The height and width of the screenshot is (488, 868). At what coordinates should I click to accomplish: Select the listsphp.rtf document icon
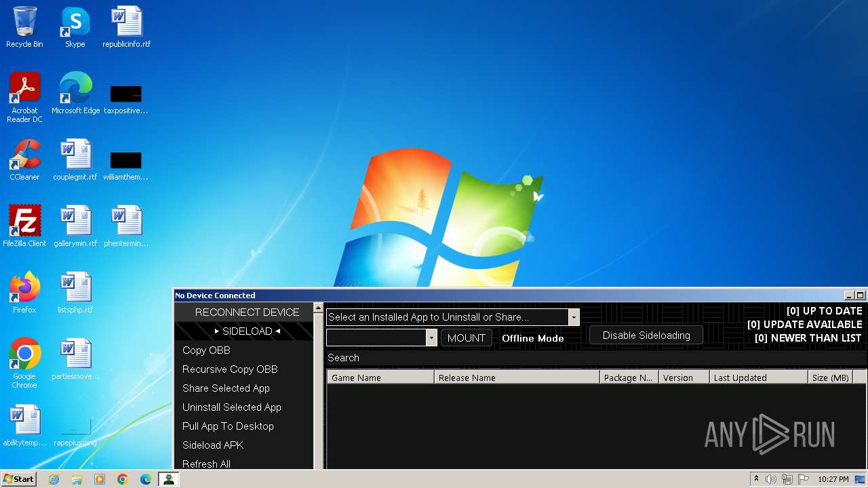coord(75,293)
